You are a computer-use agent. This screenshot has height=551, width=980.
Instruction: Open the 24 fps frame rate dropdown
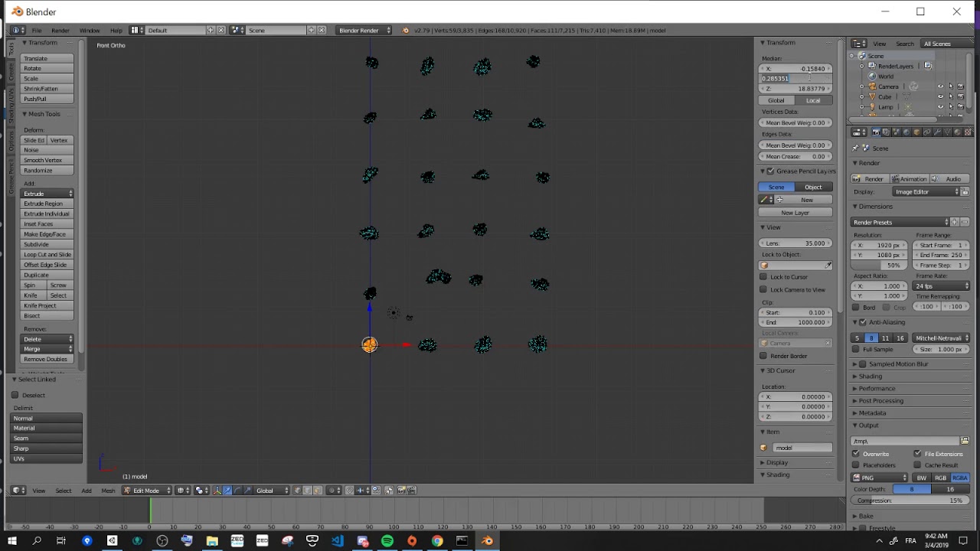pos(942,285)
